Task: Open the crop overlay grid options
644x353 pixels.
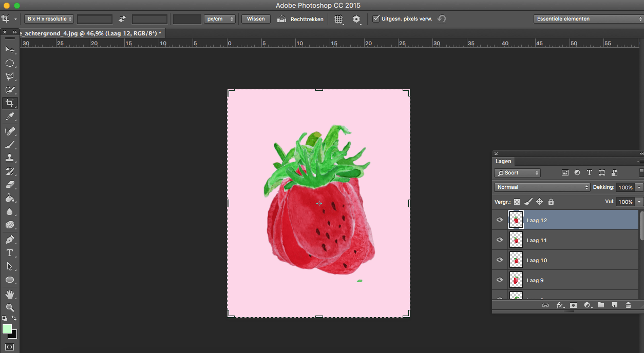Action: pyautogui.click(x=339, y=19)
